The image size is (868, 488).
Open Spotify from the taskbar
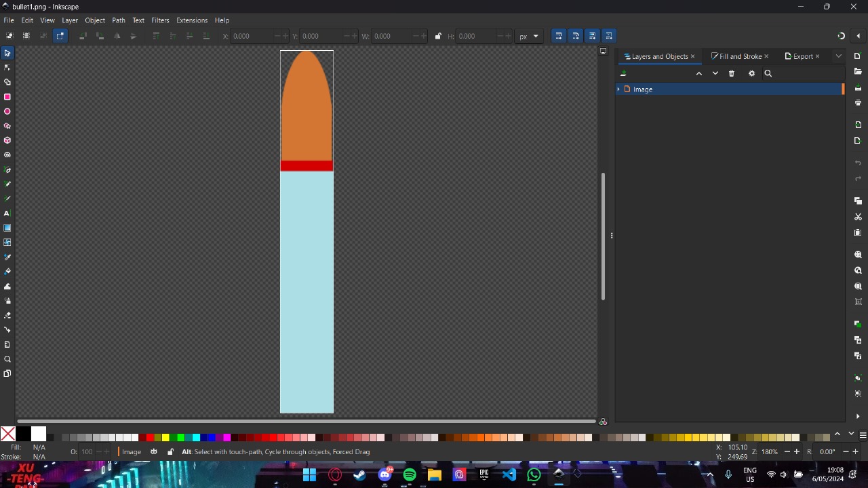[x=410, y=474]
